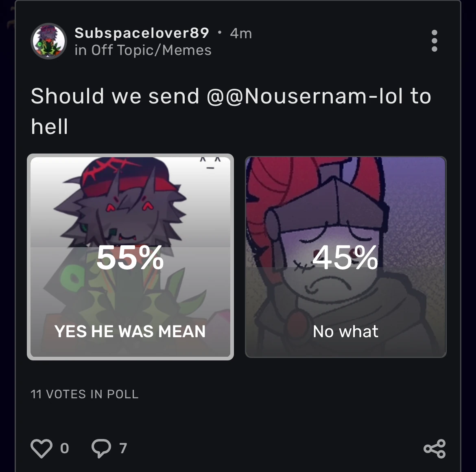Tap the heart to favorite this poll
Image resolution: width=476 pixels, height=472 pixels.
tap(41, 448)
